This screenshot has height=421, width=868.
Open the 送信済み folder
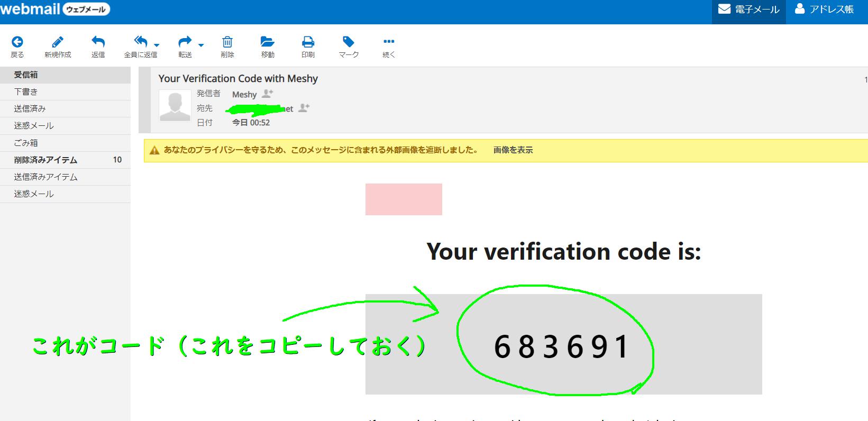click(x=65, y=108)
